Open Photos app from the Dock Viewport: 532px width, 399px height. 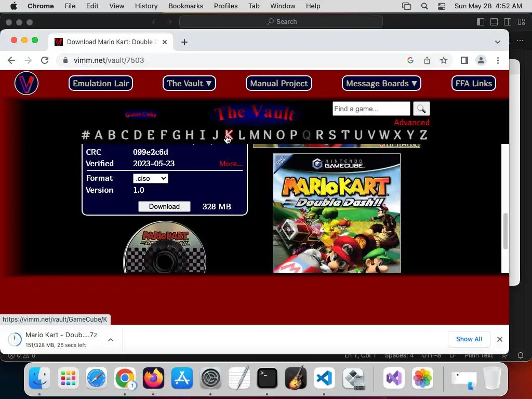422,378
